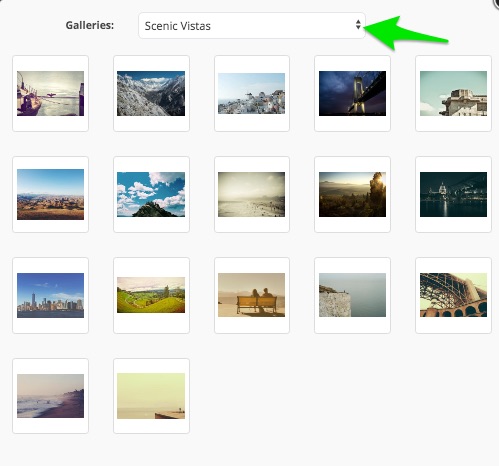This screenshot has height=466, width=499.
Task: Pick the hazy crowded beach thumbnail
Action: click(x=252, y=194)
